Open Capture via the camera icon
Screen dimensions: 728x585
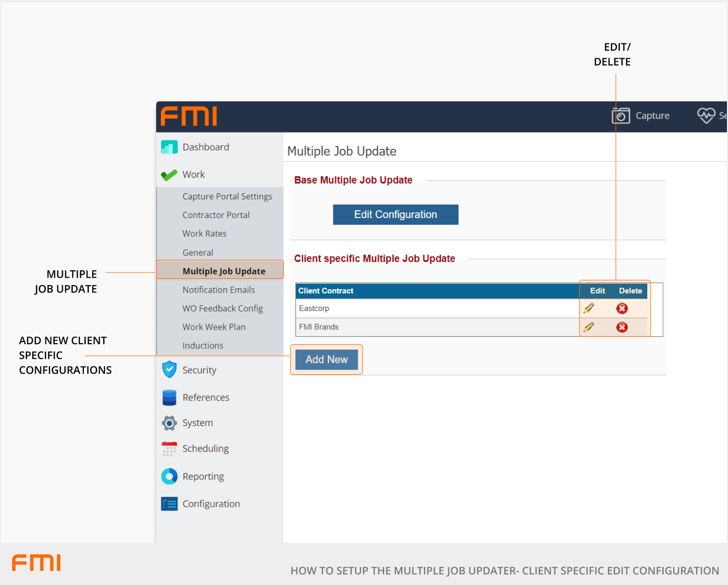point(621,116)
